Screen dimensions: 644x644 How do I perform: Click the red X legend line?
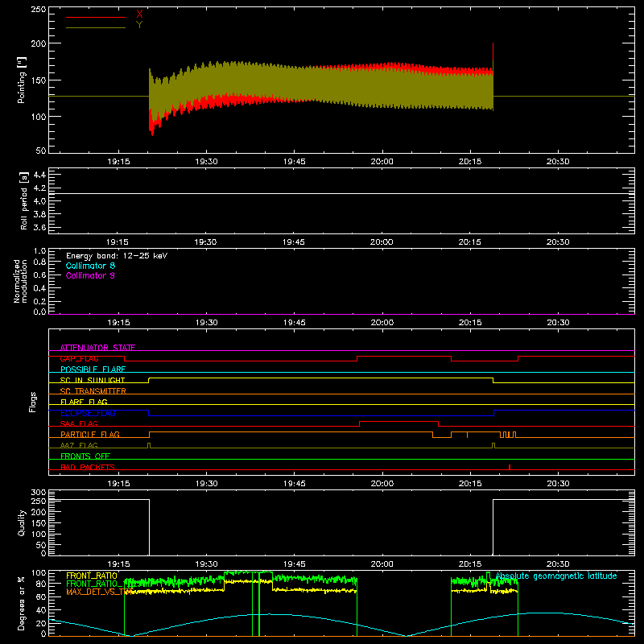click(x=96, y=17)
